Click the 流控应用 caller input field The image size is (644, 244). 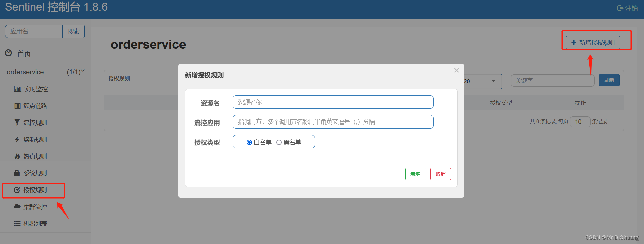point(333,122)
